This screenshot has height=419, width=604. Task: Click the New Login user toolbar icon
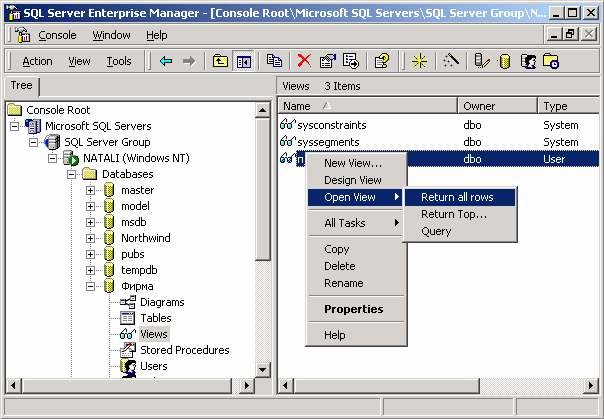coord(528,61)
